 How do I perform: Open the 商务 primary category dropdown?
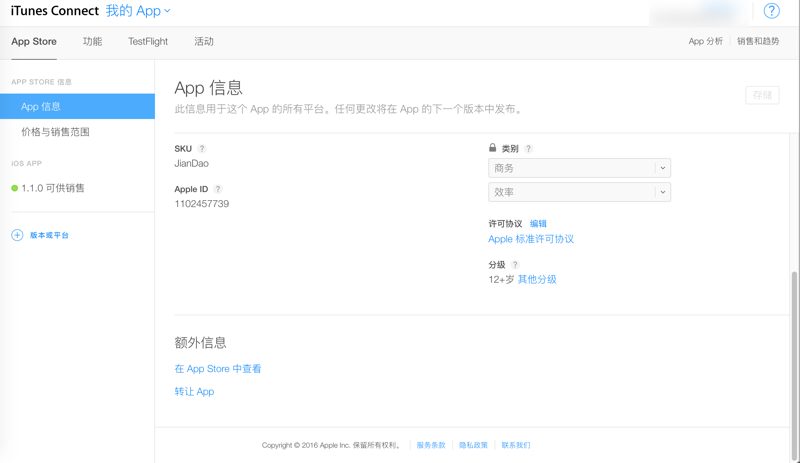coord(579,168)
